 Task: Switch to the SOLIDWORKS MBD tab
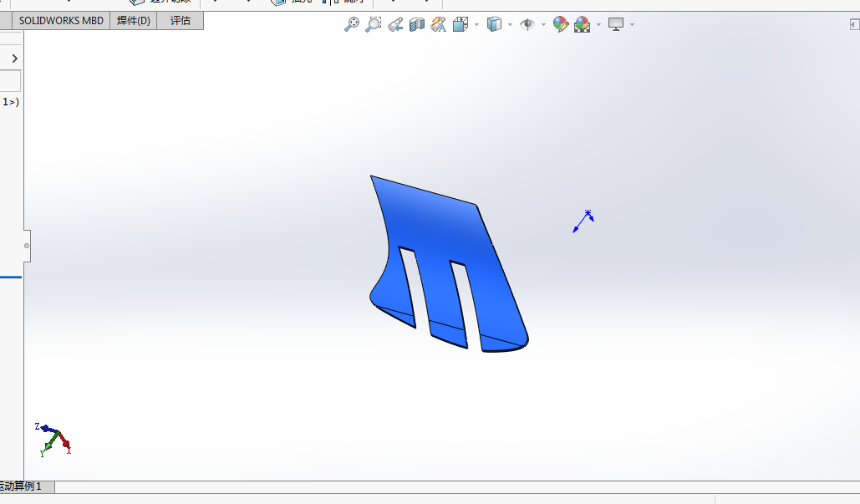point(61,21)
